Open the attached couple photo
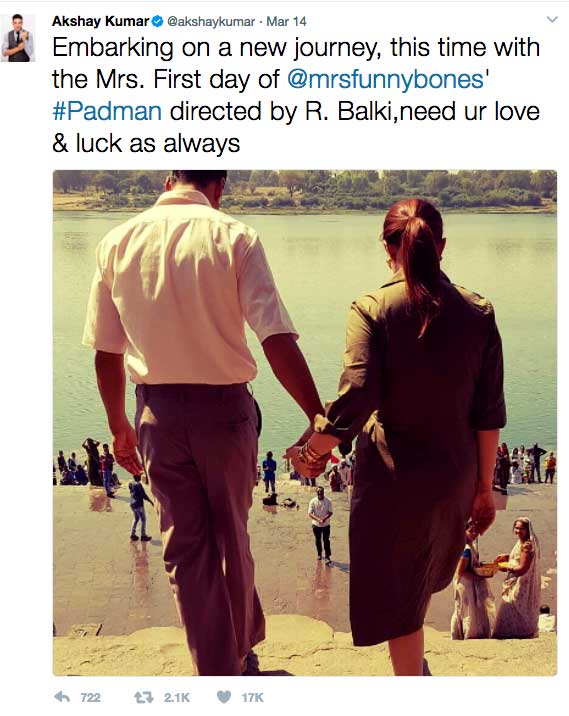This screenshot has height=716, width=569. pyautogui.click(x=305, y=423)
